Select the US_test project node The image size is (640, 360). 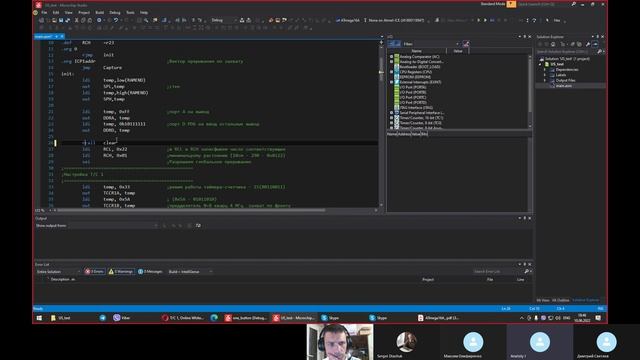pos(557,64)
